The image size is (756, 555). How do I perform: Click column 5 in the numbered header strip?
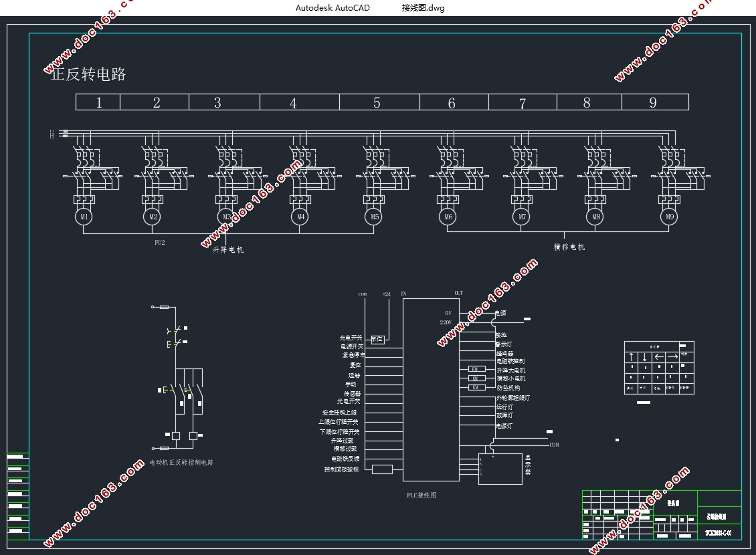[377, 102]
